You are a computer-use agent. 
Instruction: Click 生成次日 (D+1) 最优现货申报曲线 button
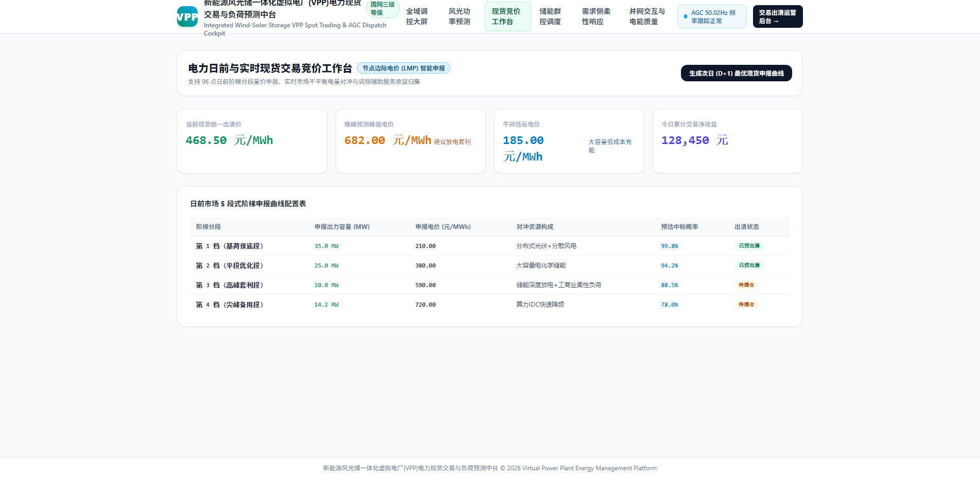[x=736, y=73]
